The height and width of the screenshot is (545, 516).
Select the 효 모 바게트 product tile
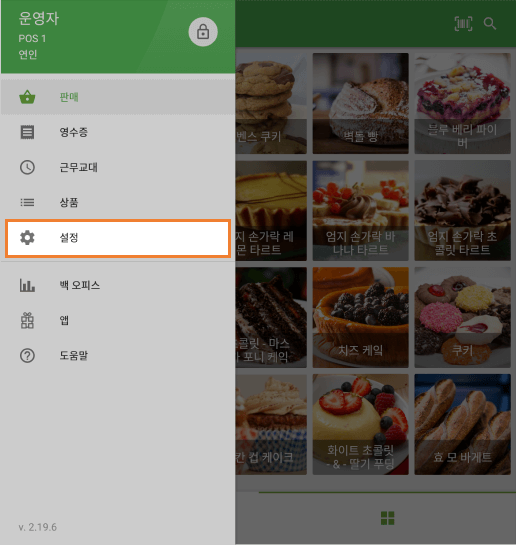tap(462, 424)
